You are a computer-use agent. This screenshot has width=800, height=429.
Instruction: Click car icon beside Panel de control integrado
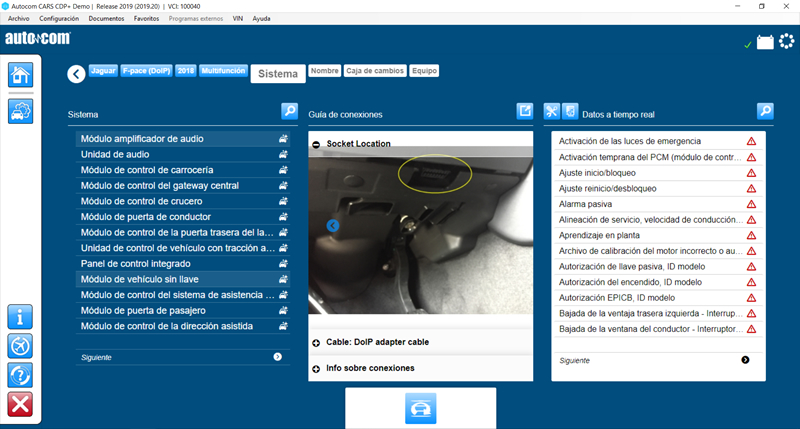pos(283,264)
